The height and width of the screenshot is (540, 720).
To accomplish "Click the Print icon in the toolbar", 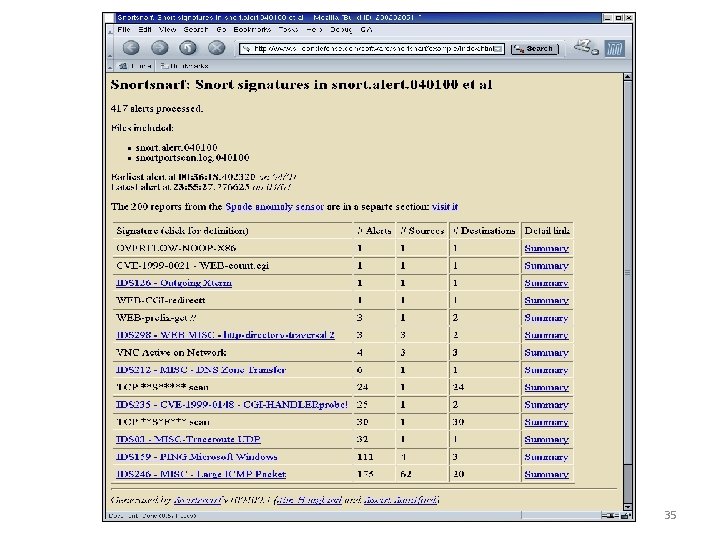I will [x=586, y=47].
